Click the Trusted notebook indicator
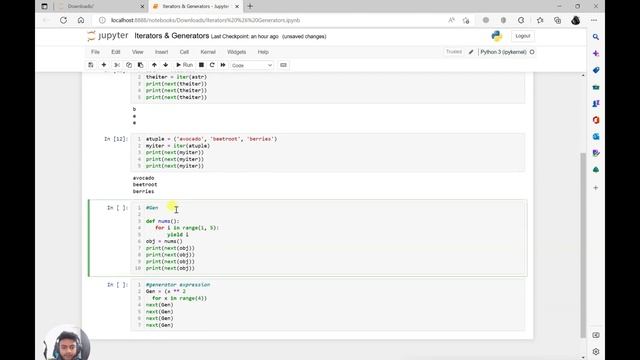The height and width of the screenshot is (360, 640). pos(453,52)
